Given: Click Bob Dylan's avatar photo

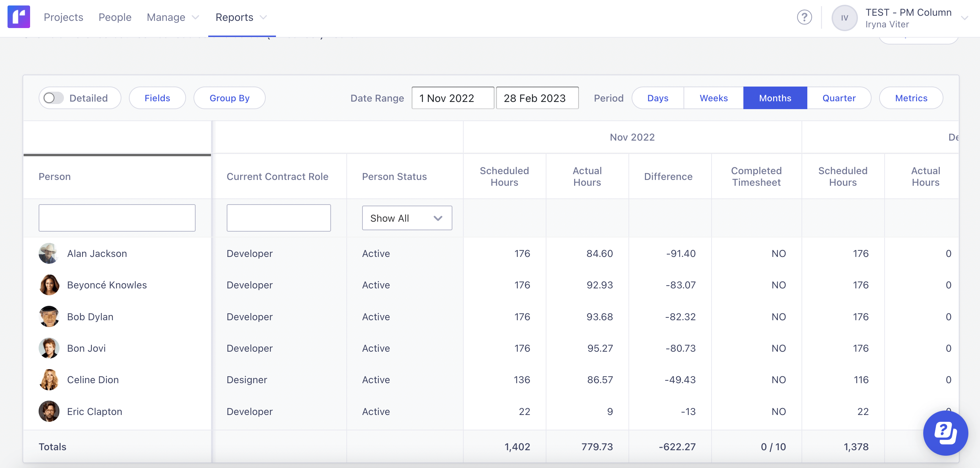Looking at the screenshot, I should (x=49, y=316).
